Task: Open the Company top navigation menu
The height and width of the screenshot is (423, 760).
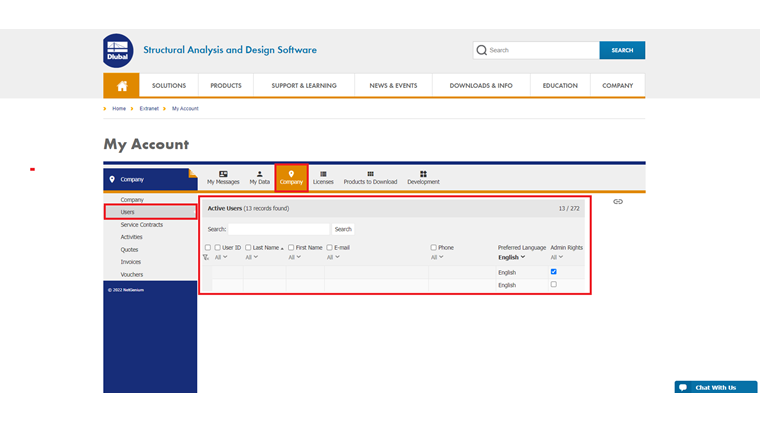Action: [x=618, y=86]
